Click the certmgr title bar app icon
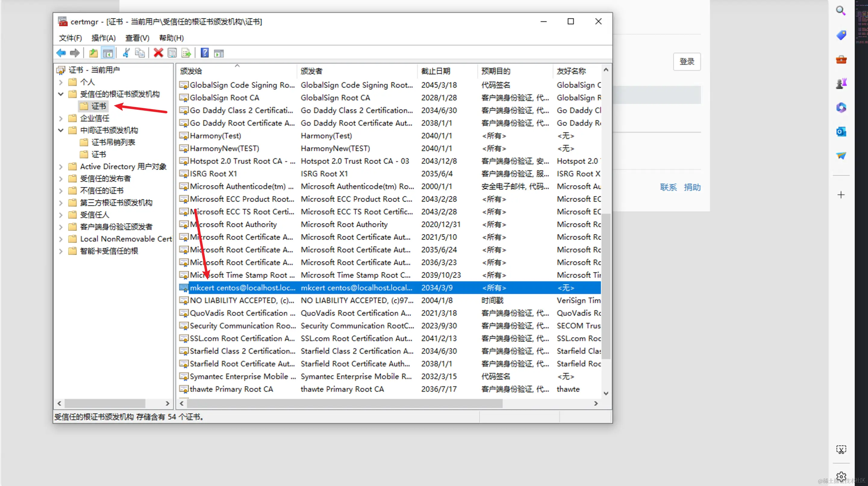This screenshot has height=486, width=868. point(63,21)
